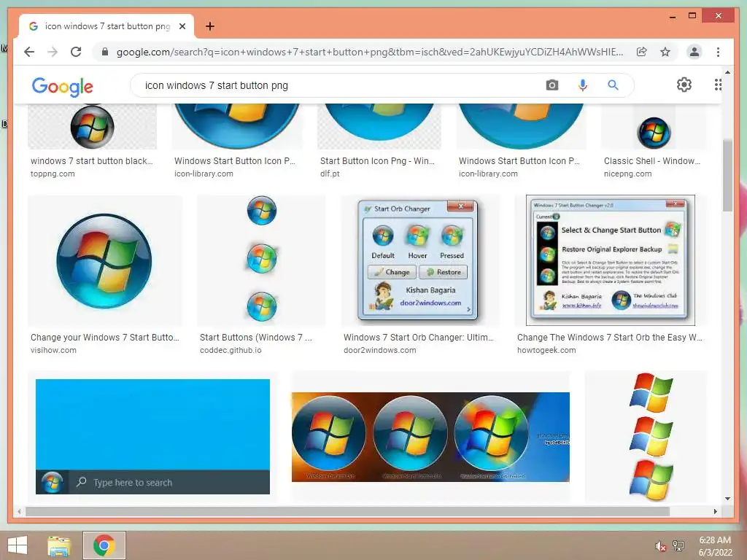Click the dlf.pt source text

tap(330, 174)
